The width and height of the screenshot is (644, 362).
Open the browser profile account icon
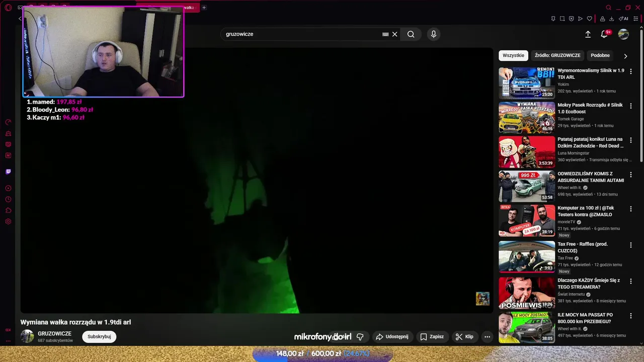602,19
